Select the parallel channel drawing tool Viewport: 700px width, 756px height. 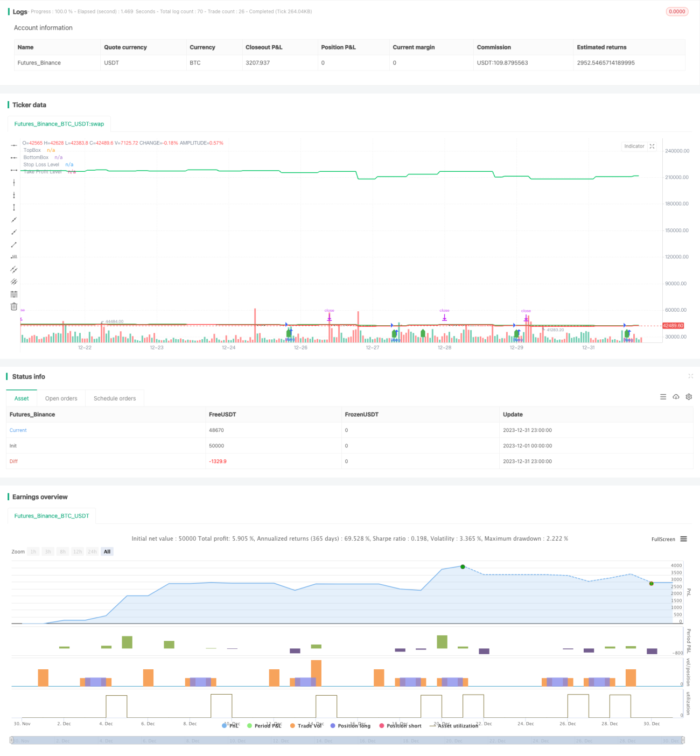coord(14,269)
